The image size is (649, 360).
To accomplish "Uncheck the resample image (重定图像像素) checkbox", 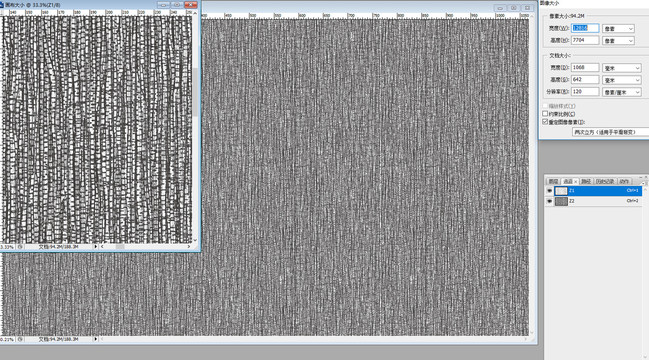I will pos(545,122).
